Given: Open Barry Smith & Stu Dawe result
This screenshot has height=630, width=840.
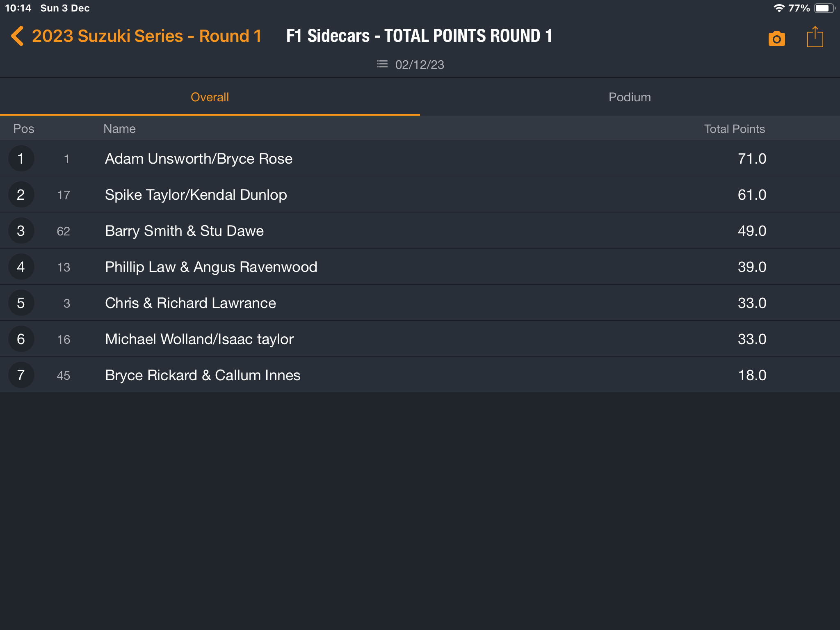Looking at the screenshot, I should click(x=420, y=231).
